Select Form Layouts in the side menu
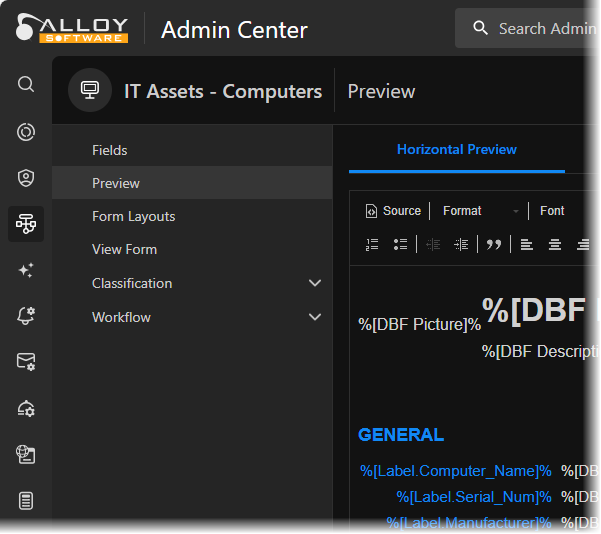The image size is (601, 534). point(133,216)
